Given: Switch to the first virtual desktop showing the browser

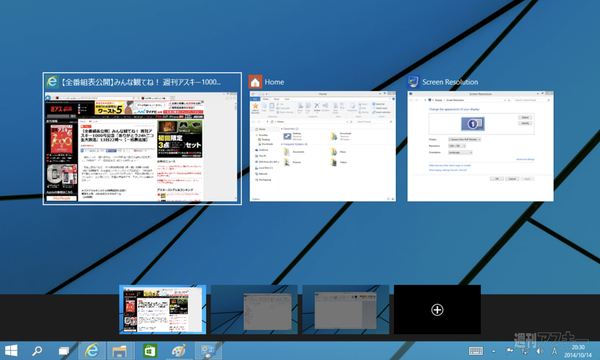Looking at the screenshot, I should 163,310.
